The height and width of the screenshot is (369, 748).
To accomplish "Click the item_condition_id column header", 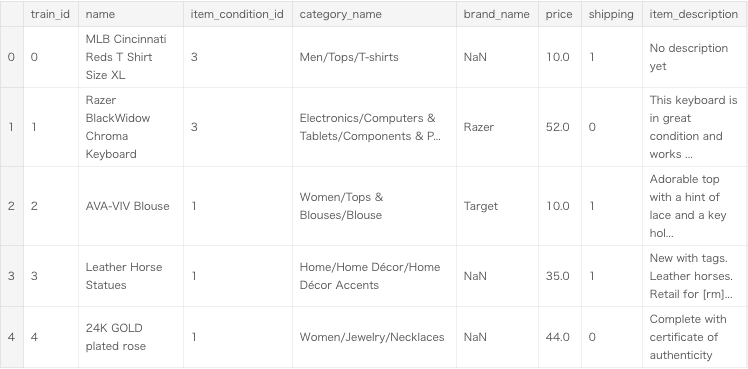I will coord(238,14).
